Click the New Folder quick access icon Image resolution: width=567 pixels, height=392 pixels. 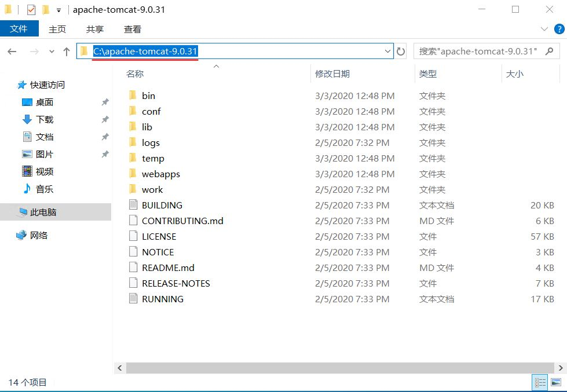pos(46,10)
